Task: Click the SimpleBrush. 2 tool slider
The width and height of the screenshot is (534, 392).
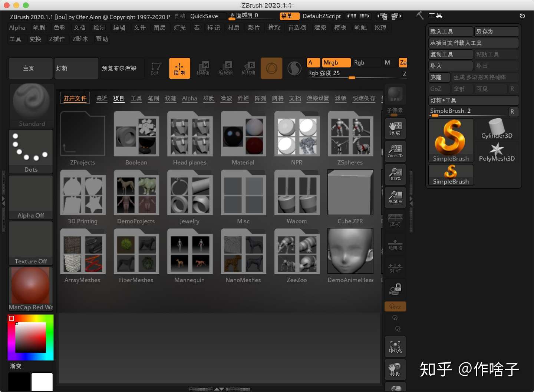Action: (468, 111)
